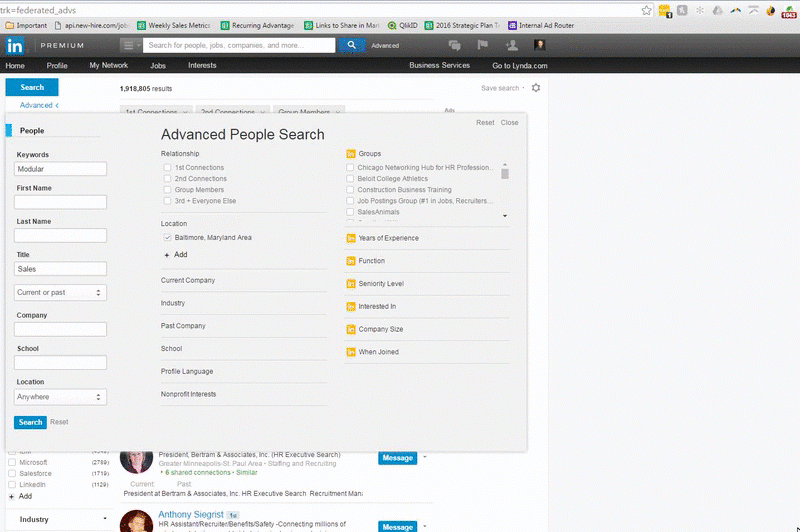Viewport: 800px width, 532px height.
Task: Click the profile photo in header
Action: [540, 45]
